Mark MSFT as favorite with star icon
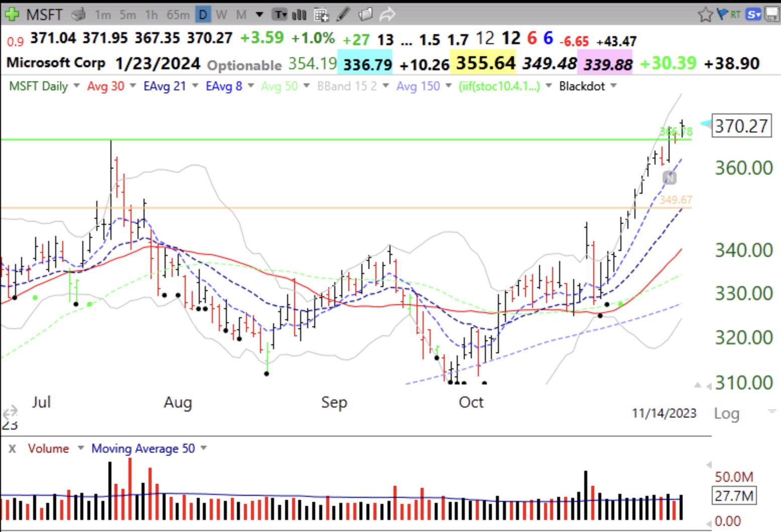Screen dimensions: 781x532 point(705,15)
